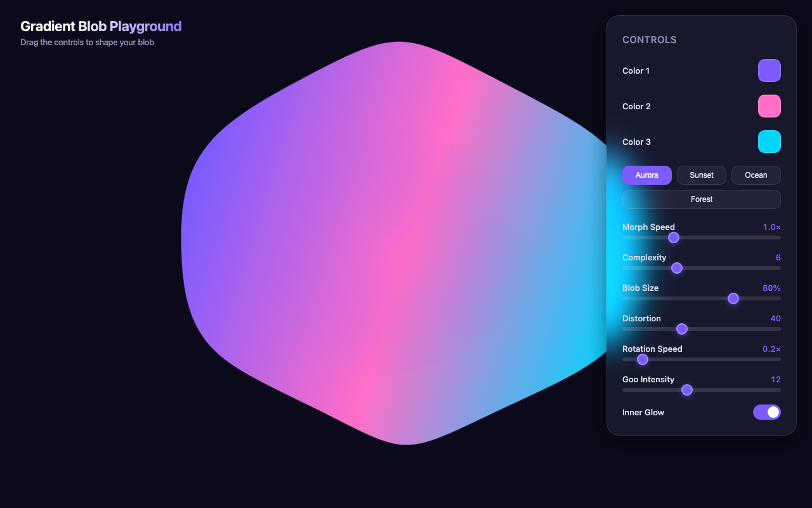The image size is (812, 508).
Task: Switch to the Forest preset
Action: point(701,199)
